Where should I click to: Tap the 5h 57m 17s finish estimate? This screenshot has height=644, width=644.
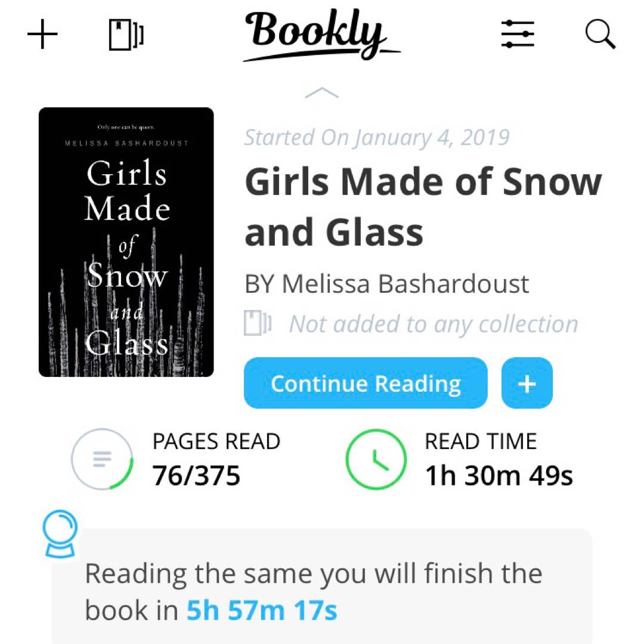tap(262, 611)
